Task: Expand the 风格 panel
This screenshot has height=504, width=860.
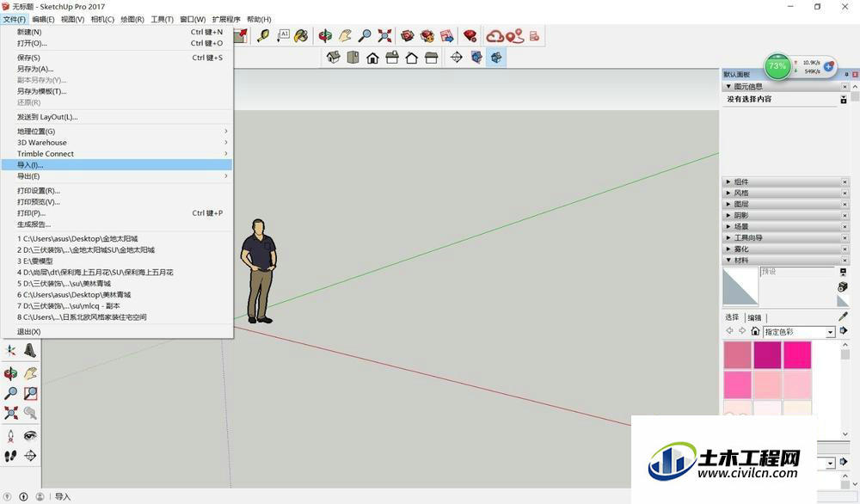Action: (728, 193)
